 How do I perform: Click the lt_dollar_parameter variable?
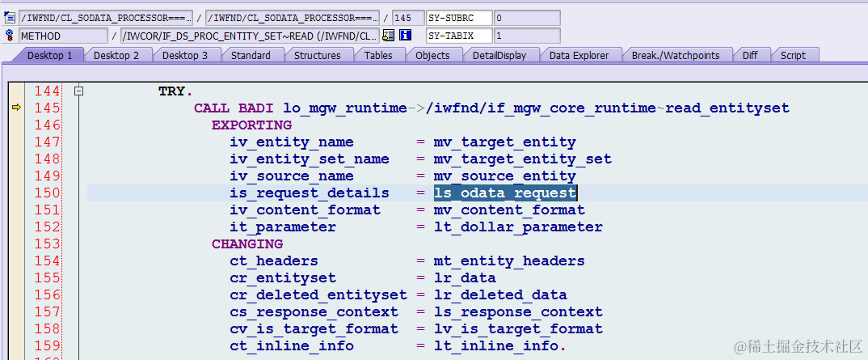click(x=518, y=227)
